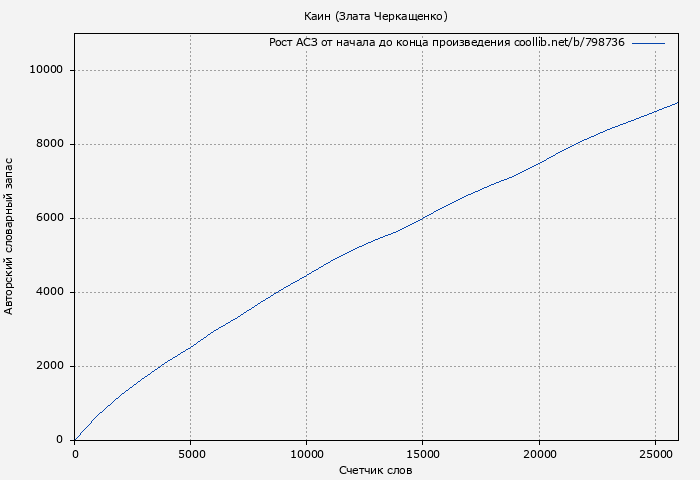Click the chart title "Каин (Злата Черкащенко)"
The height and width of the screenshot is (480, 700).
tap(375, 16)
